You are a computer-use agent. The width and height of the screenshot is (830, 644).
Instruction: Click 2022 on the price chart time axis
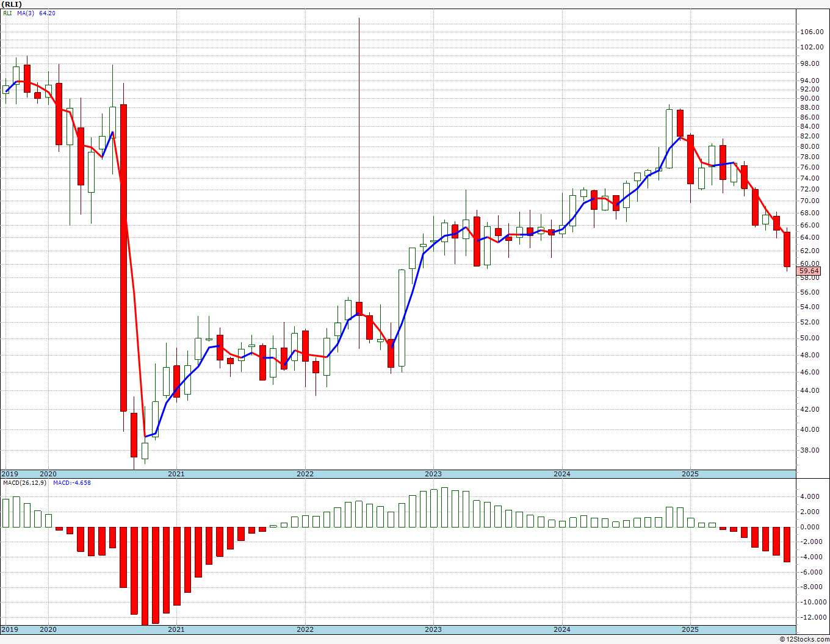coord(305,474)
